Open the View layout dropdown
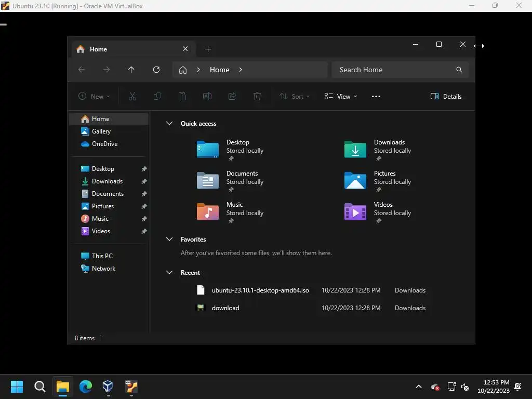The width and height of the screenshot is (532, 399). [341, 96]
